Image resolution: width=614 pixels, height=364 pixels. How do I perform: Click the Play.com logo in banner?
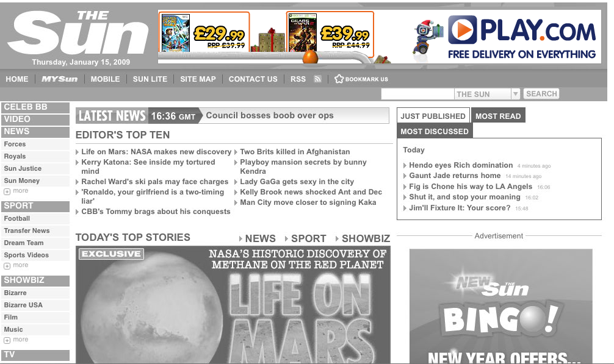tap(522, 30)
